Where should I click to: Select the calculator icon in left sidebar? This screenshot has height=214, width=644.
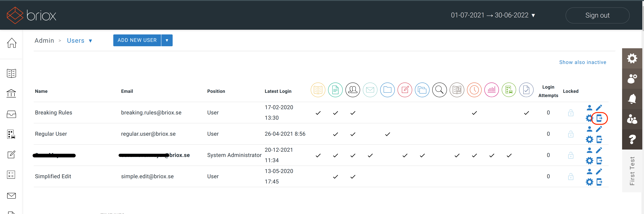11,175
